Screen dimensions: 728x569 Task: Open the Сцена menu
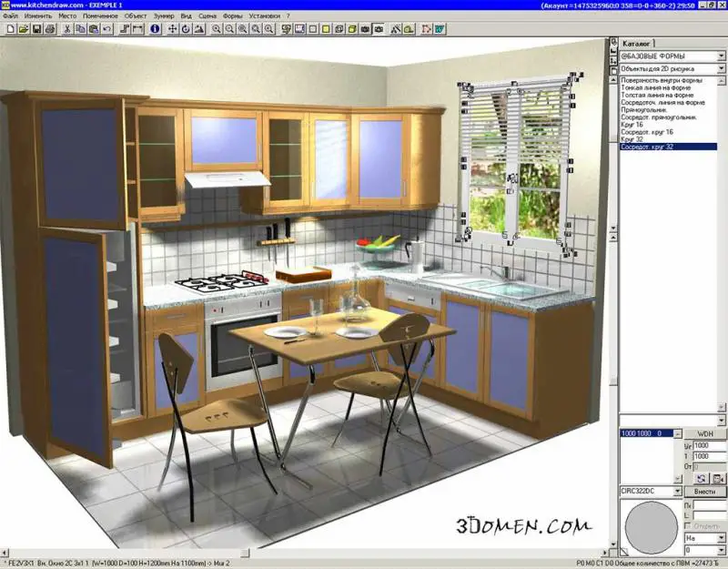point(207,16)
